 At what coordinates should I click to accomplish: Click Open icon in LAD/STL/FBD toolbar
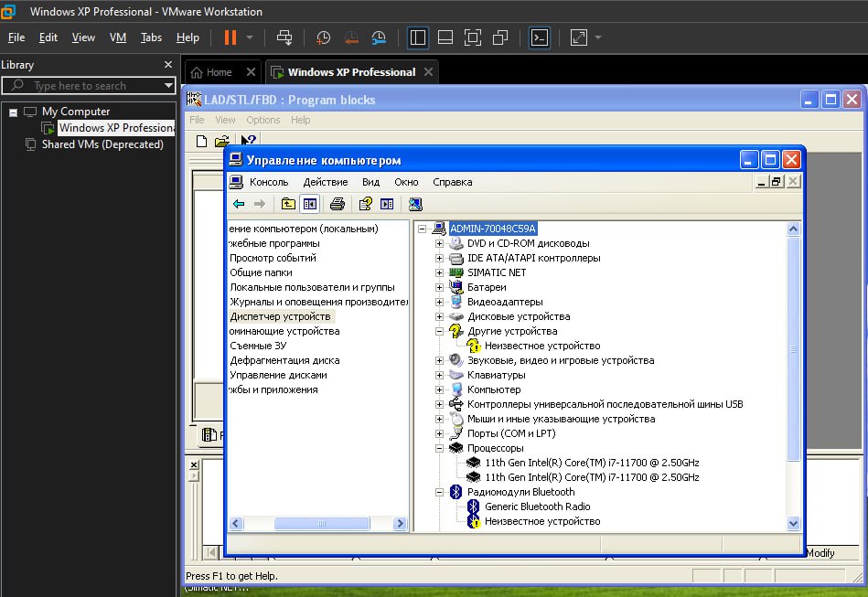[222, 141]
